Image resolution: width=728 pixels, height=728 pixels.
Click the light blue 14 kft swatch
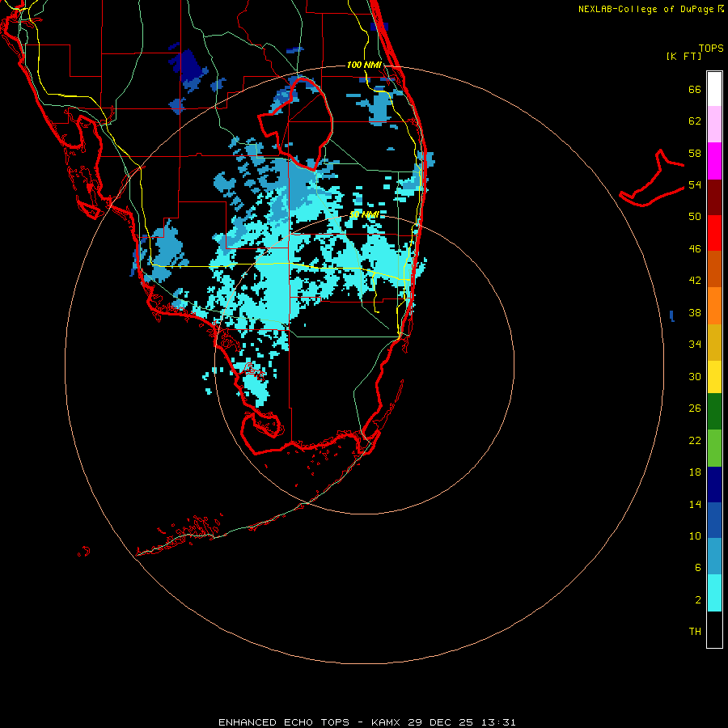[x=714, y=557]
